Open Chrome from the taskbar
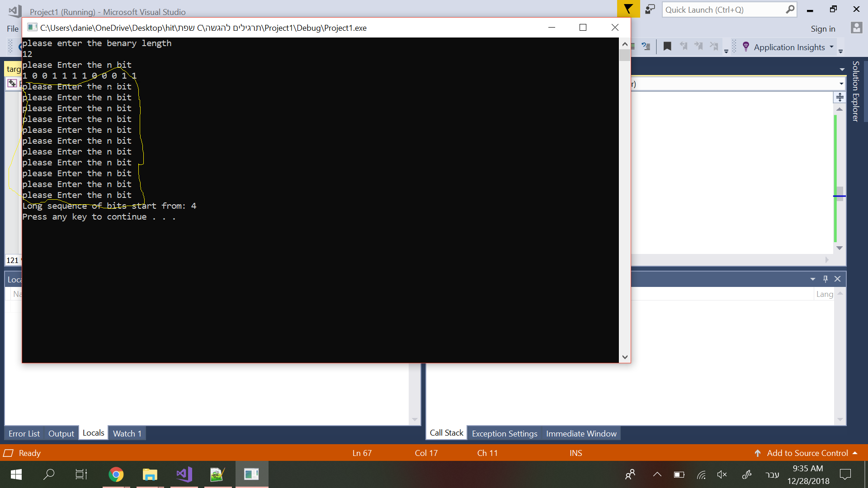 (116, 474)
